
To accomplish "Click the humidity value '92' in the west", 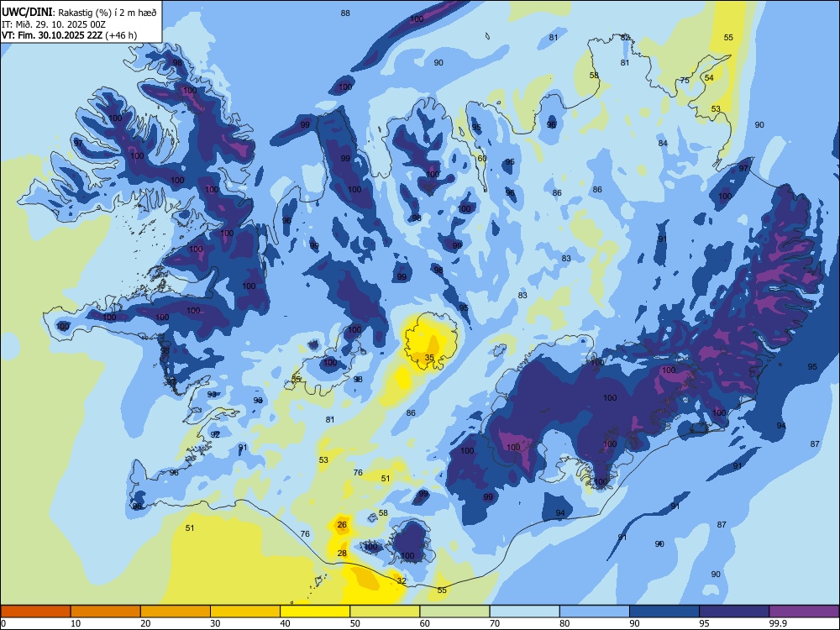I will click(215, 434).
